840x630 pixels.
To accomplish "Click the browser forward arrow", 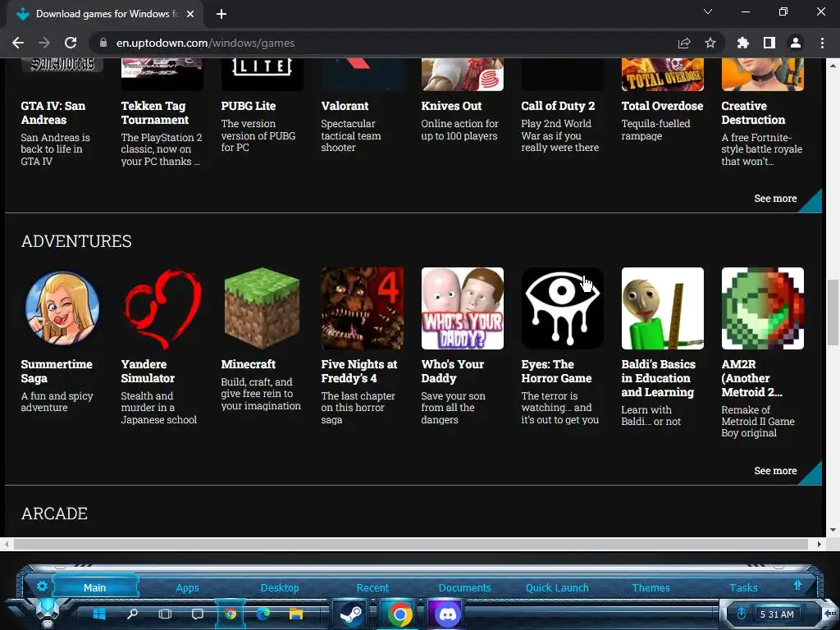I will 44,43.
